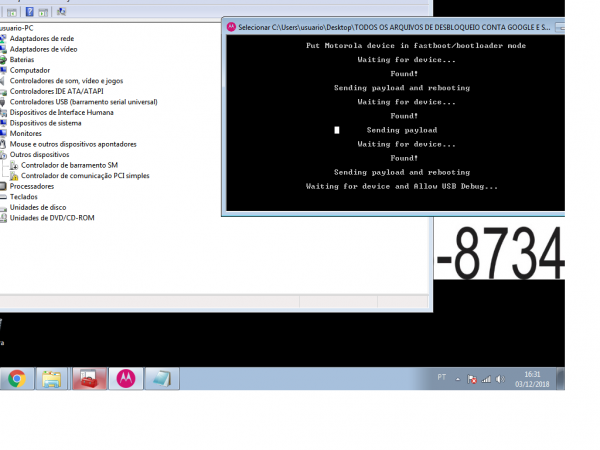Click the Processadores category icon
Viewport: 600px width, 450px height.
pyautogui.click(x=3, y=186)
